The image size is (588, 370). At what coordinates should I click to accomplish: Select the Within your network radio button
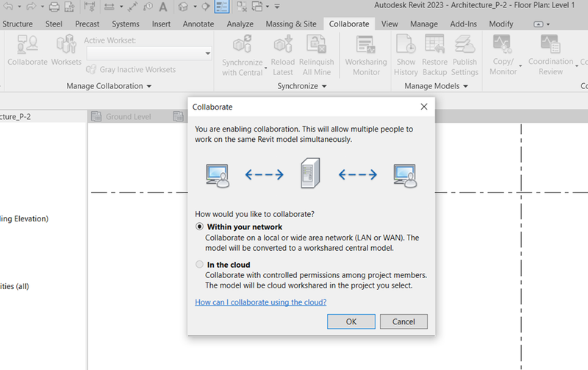(199, 227)
